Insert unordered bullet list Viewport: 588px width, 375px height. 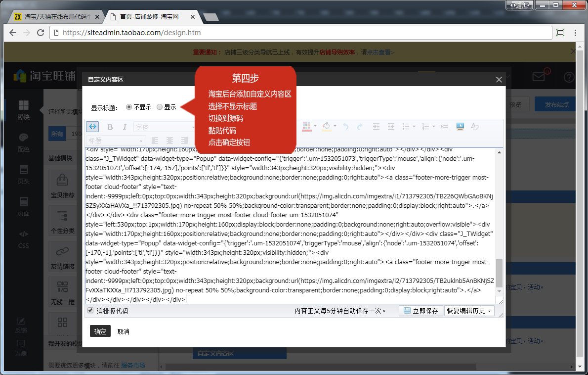coord(406,127)
